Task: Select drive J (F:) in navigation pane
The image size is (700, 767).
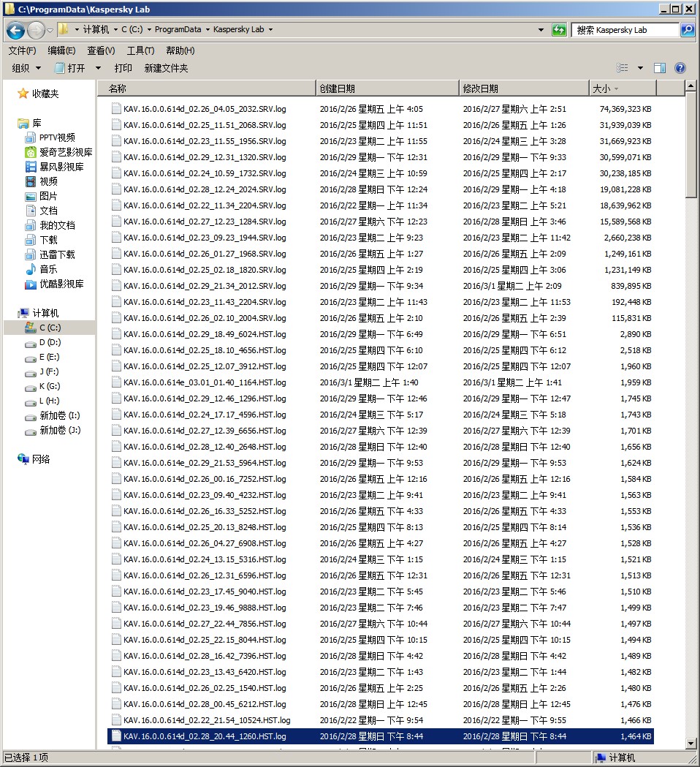Action: click(x=42, y=371)
